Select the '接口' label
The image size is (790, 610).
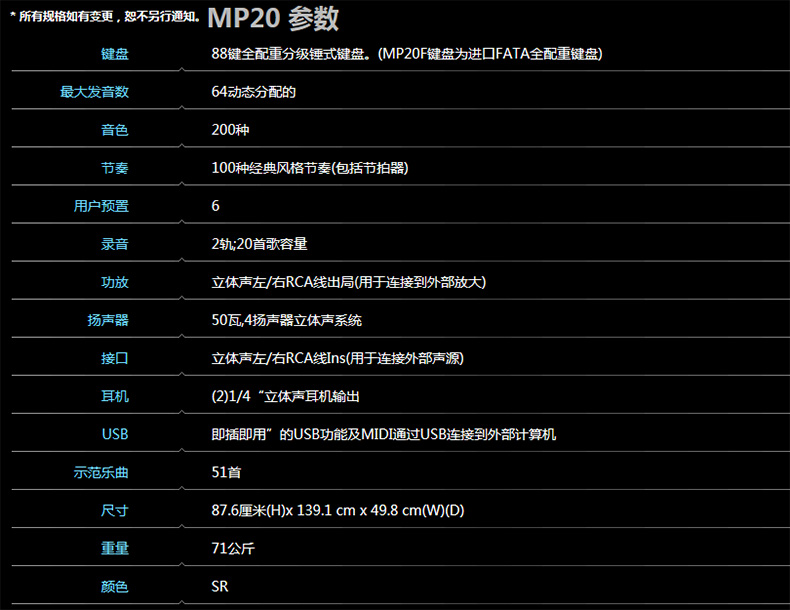tap(115, 358)
